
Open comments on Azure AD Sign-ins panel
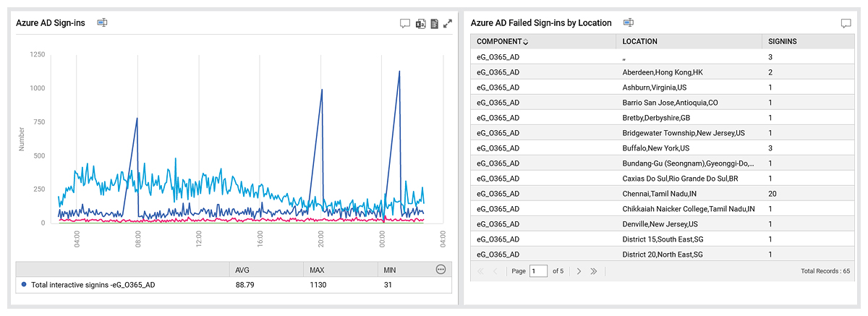click(405, 23)
